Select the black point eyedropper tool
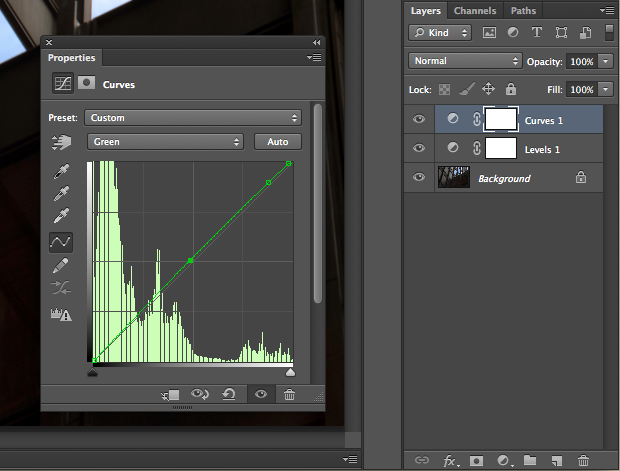Viewport: 620px width, 471px height. 61,171
